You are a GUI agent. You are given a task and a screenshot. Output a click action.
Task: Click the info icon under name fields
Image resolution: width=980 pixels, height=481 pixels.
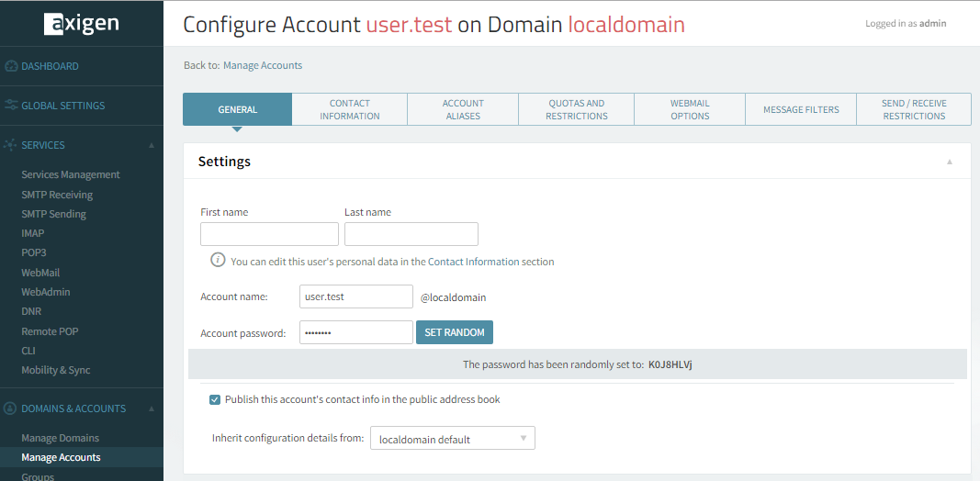coord(218,261)
